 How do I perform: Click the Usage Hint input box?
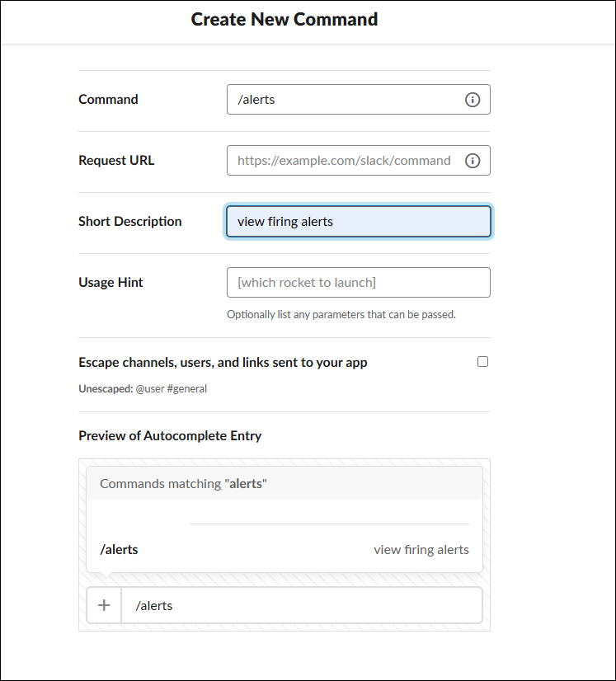point(359,282)
